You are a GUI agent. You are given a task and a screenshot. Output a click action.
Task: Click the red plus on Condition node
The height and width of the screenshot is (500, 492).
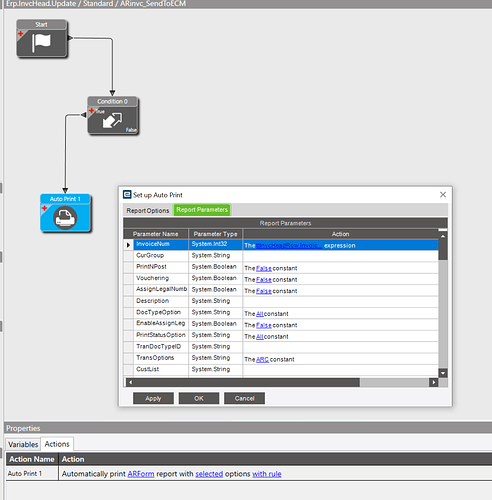tap(92, 111)
